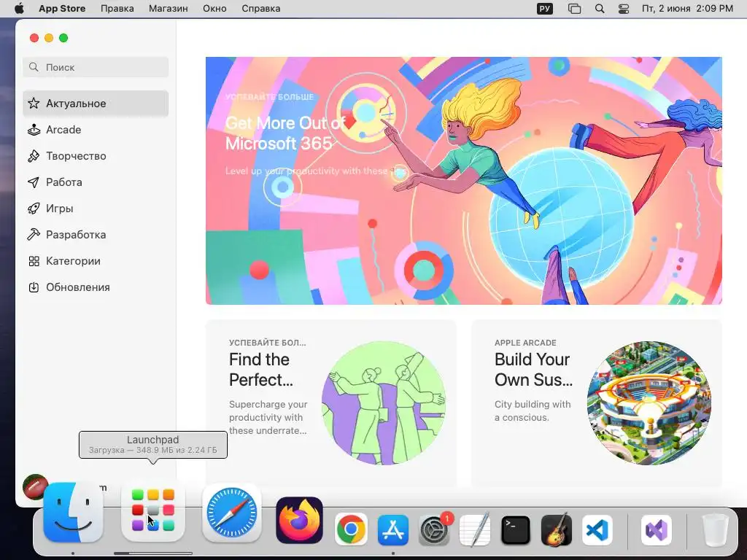Launch Visual Studio Code from Dock

597,529
